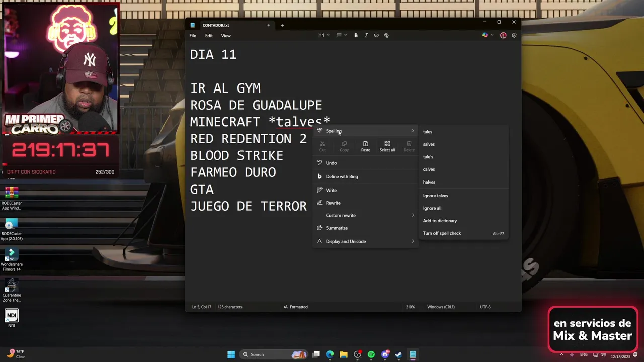Pick the spelling suggestion "tales"
Image resolution: width=644 pixels, height=362 pixels.
463,132
